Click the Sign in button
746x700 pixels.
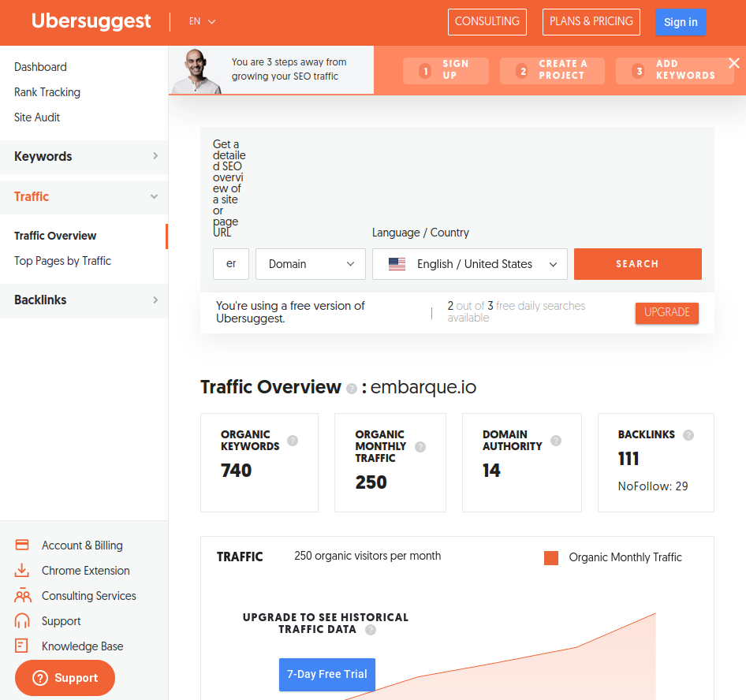point(681,22)
